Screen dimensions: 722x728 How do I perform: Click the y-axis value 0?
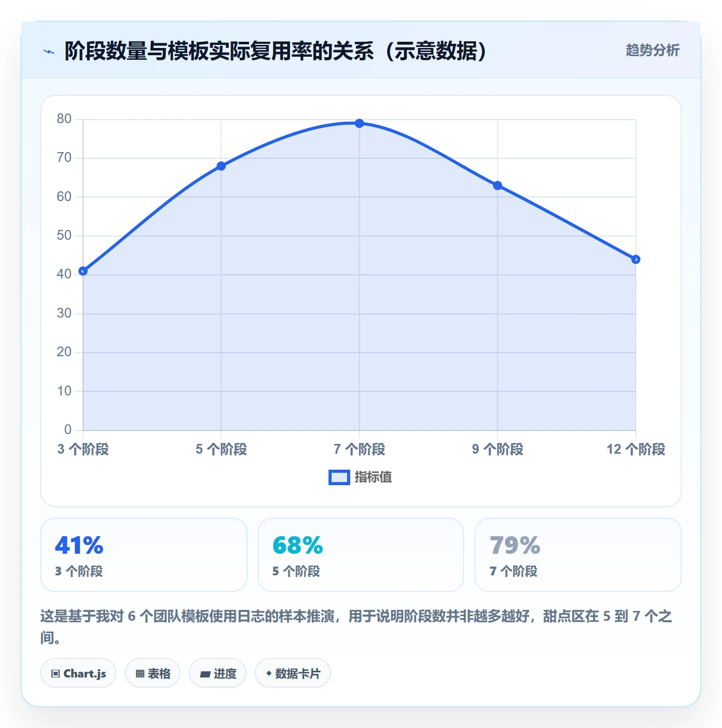tap(68, 430)
